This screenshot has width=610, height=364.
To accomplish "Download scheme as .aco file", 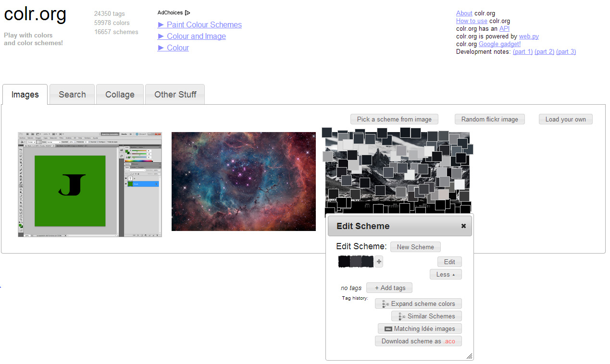I will click(x=418, y=341).
